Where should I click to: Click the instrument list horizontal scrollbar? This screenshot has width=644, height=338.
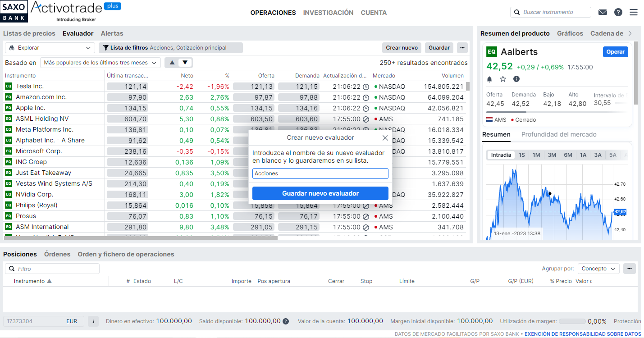[141, 238]
